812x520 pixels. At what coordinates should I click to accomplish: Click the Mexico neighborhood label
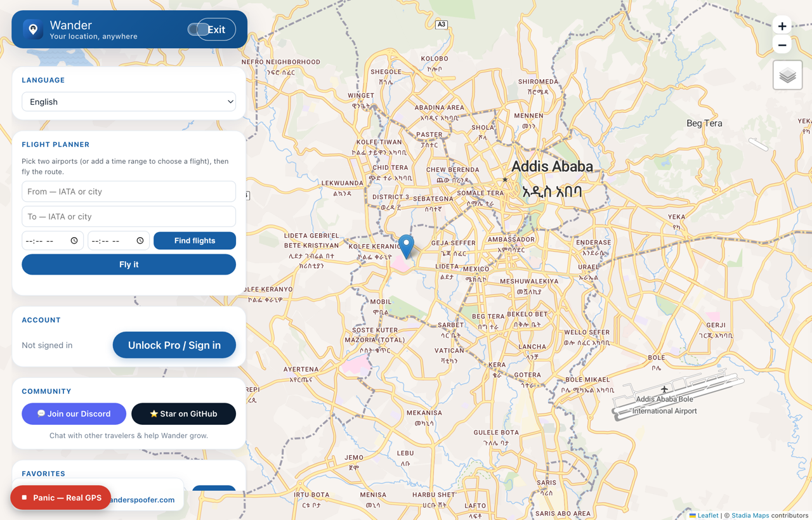click(476, 269)
